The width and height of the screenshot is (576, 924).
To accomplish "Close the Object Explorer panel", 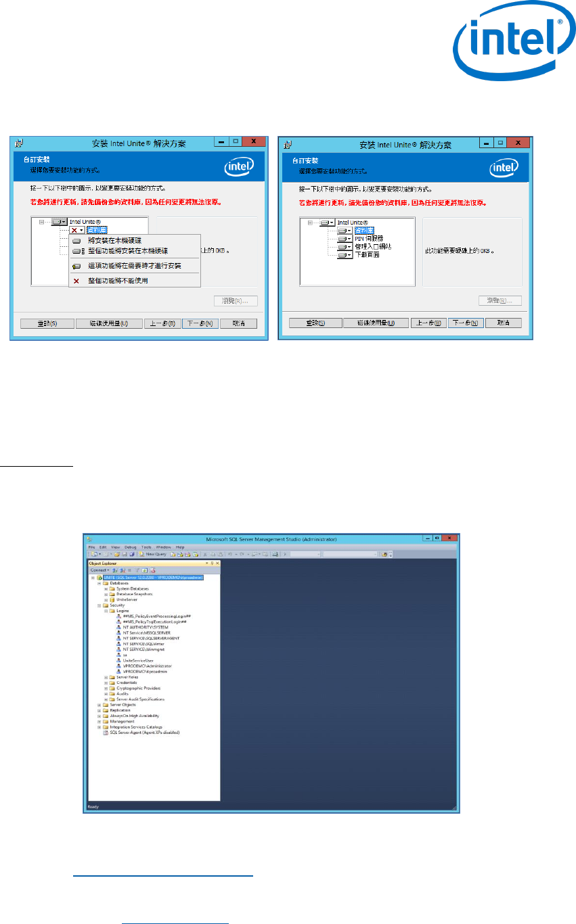I will click(217, 563).
